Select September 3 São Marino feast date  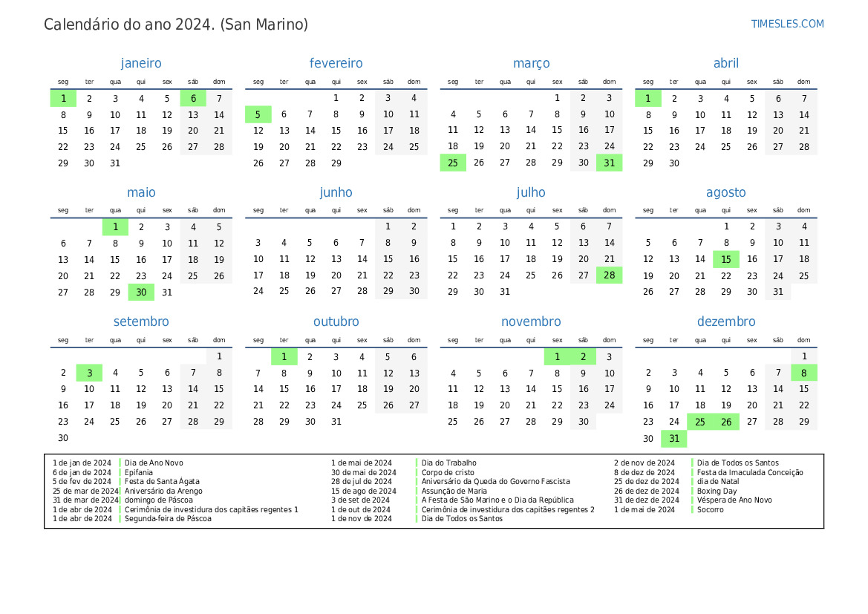pyautogui.click(x=89, y=373)
